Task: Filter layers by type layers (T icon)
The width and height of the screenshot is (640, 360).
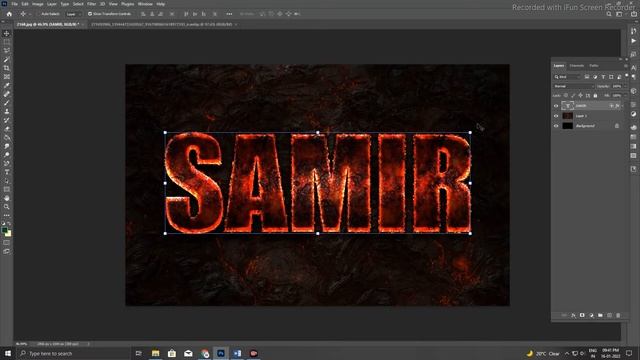Action: [x=603, y=77]
